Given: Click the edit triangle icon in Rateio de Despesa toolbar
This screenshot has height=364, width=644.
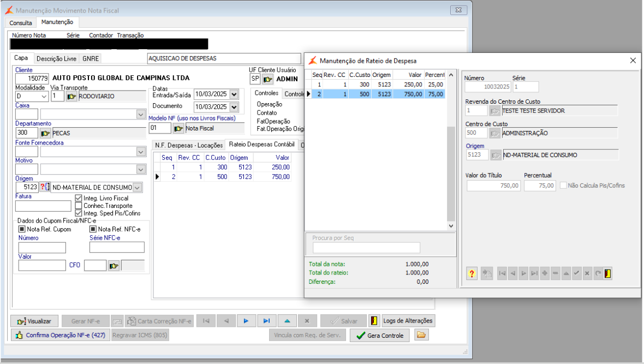Looking at the screenshot, I should [566, 273].
